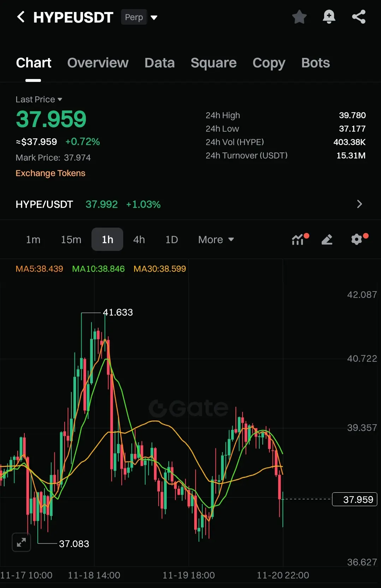Tap the HYPEUSDT pair title
The image size is (381, 588).
point(73,17)
